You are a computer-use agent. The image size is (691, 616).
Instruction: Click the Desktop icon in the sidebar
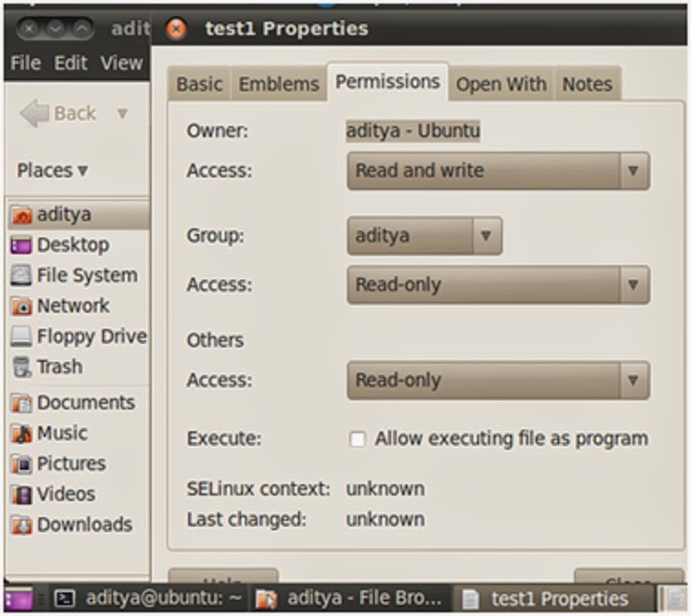(x=21, y=245)
